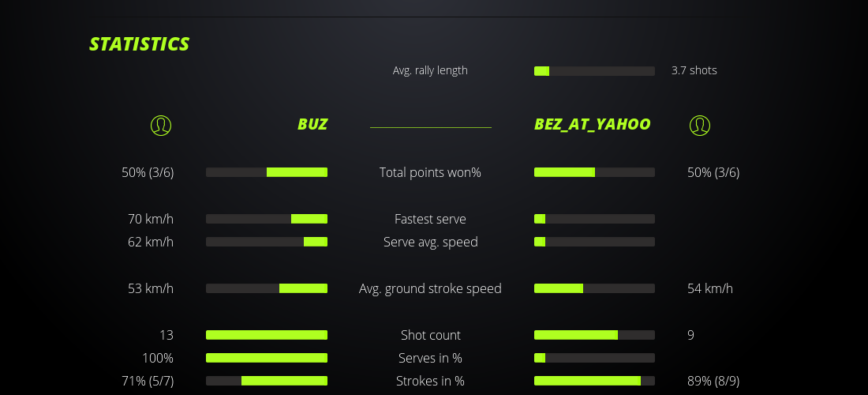Click BEZ_AT_YAHOO's Strokes in % bar

[594, 381]
